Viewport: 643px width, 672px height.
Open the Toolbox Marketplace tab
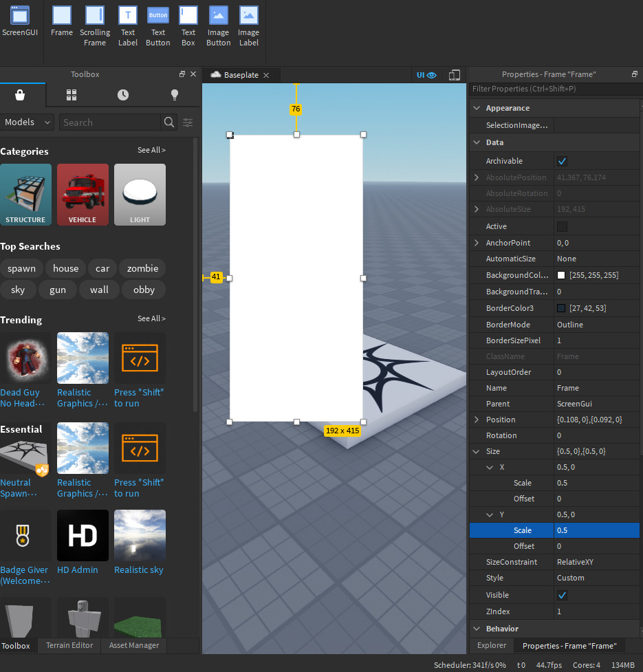[20, 95]
